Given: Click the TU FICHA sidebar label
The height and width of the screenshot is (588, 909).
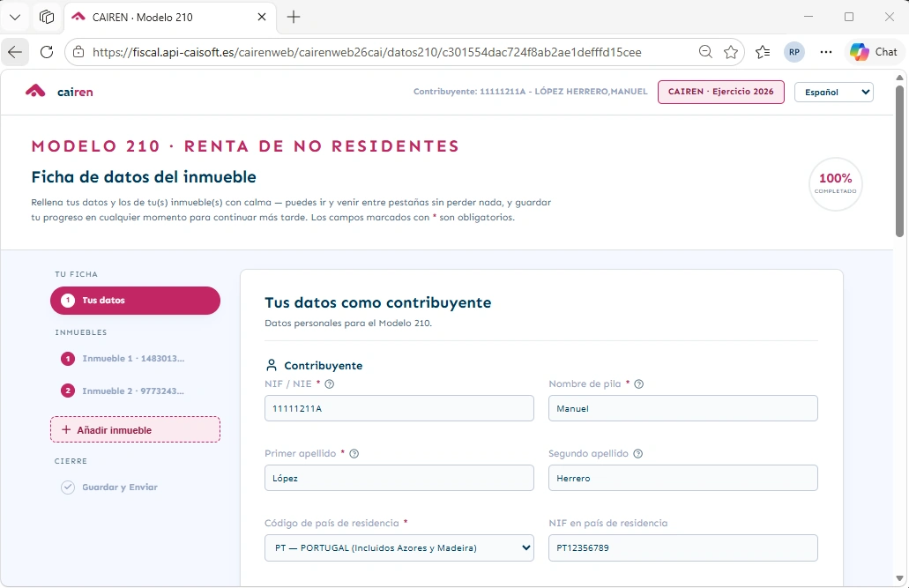Looking at the screenshot, I should point(77,274).
